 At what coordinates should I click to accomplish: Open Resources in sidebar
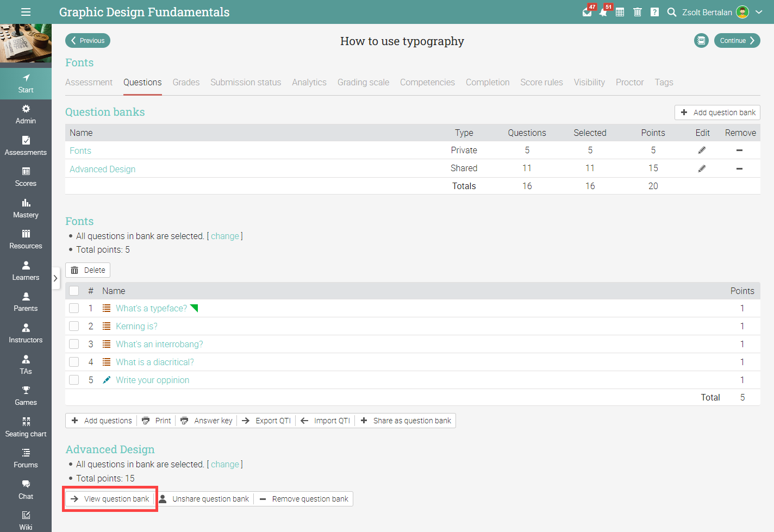coord(26,240)
